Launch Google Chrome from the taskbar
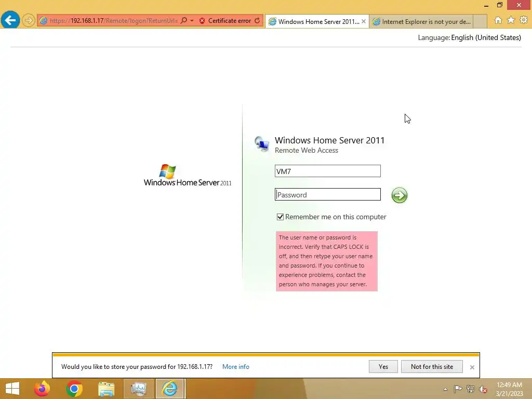Viewport: 532px width, 399px height. (x=74, y=389)
